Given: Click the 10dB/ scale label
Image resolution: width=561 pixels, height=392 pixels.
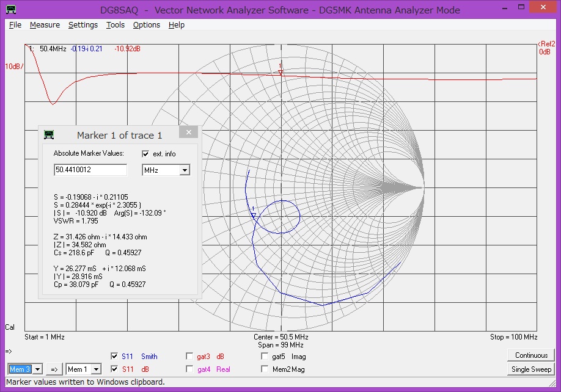Looking at the screenshot, I should [x=14, y=67].
